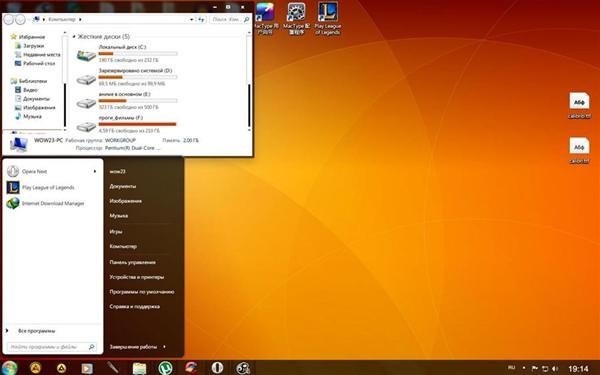
Task: Expand the All Programs list
Action: tap(36, 331)
